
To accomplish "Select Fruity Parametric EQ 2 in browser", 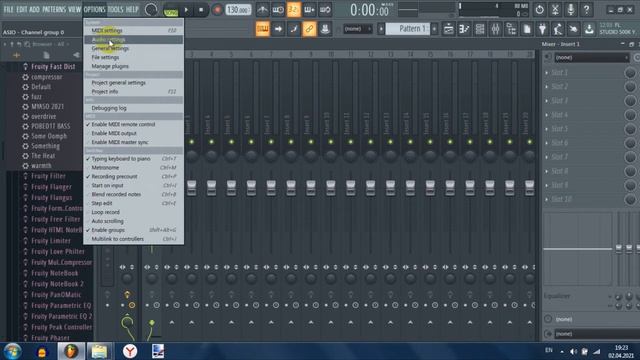I will (62, 316).
